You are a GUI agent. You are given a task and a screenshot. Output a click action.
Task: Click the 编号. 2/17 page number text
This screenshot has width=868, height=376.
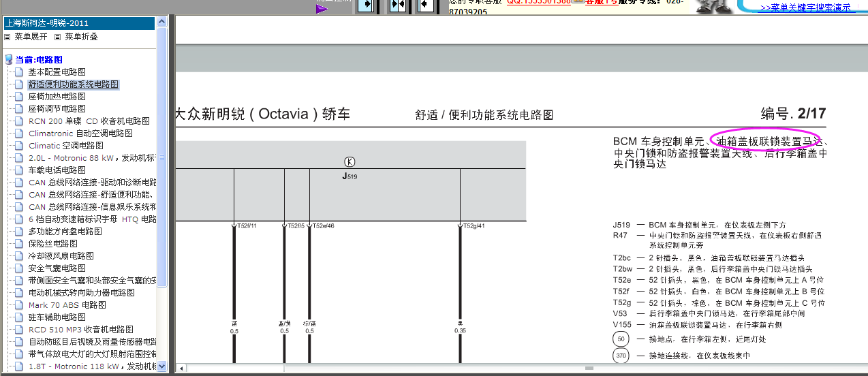coord(794,114)
